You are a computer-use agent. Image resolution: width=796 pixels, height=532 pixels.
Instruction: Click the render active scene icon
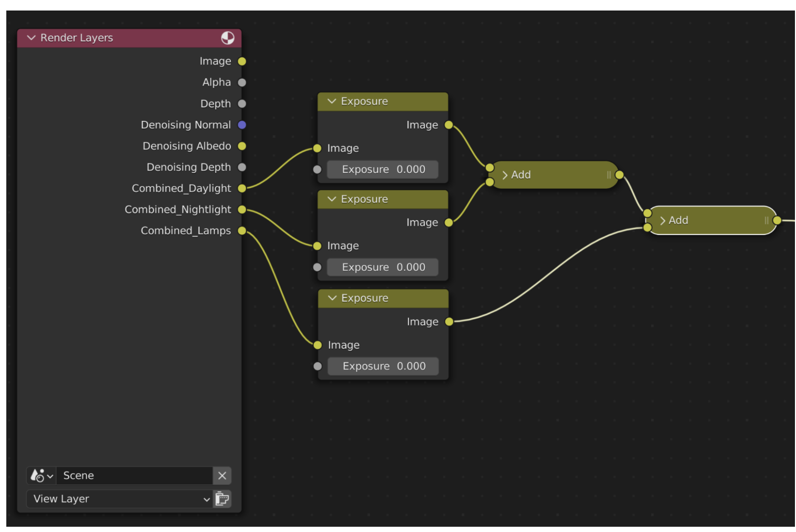[x=222, y=499]
